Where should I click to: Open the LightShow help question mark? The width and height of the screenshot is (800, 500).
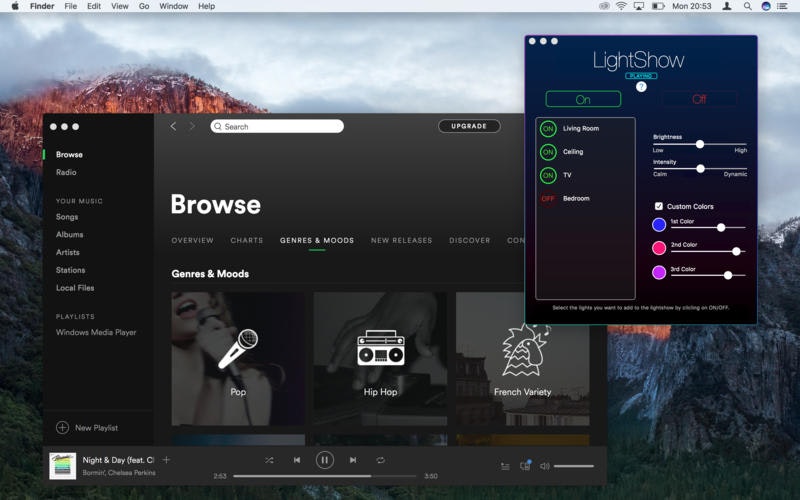coord(641,87)
